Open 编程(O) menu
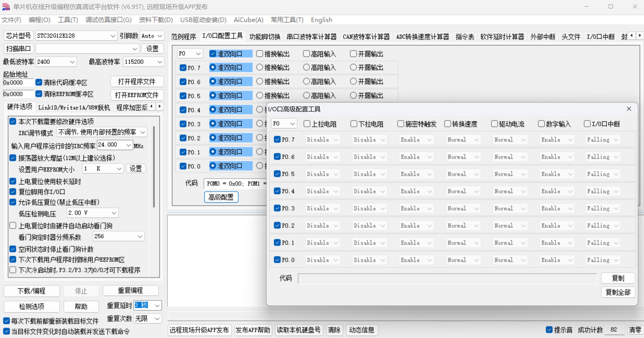Viewport: 644px width, 338px height. click(x=40, y=20)
